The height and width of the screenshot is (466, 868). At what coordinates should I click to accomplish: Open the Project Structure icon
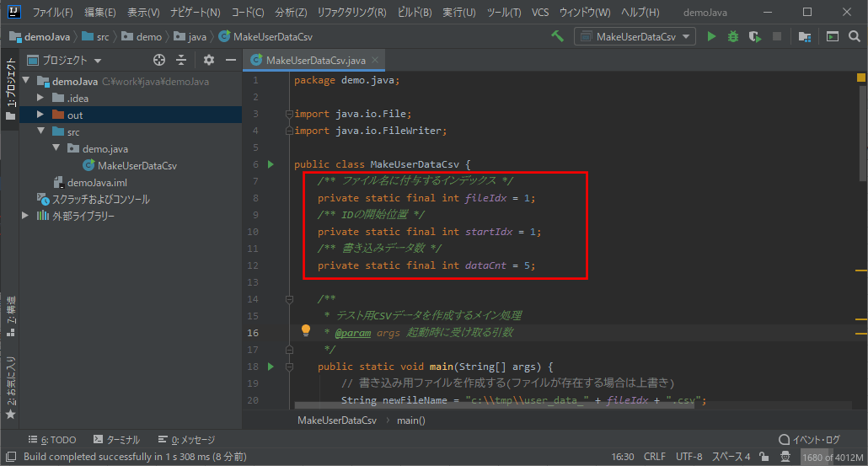click(804, 36)
